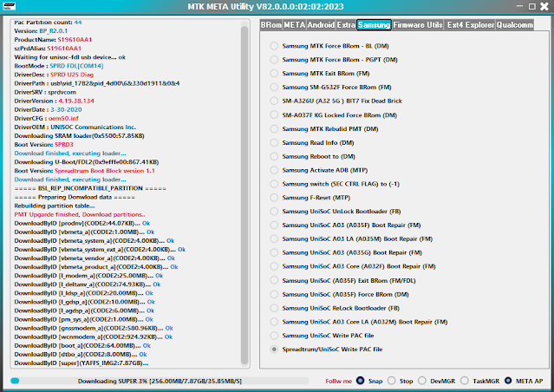Switch to the BRom tab

tap(271, 25)
